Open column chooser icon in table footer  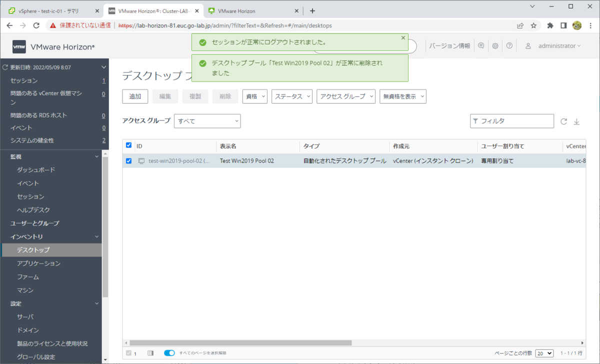click(x=150, y=353)
